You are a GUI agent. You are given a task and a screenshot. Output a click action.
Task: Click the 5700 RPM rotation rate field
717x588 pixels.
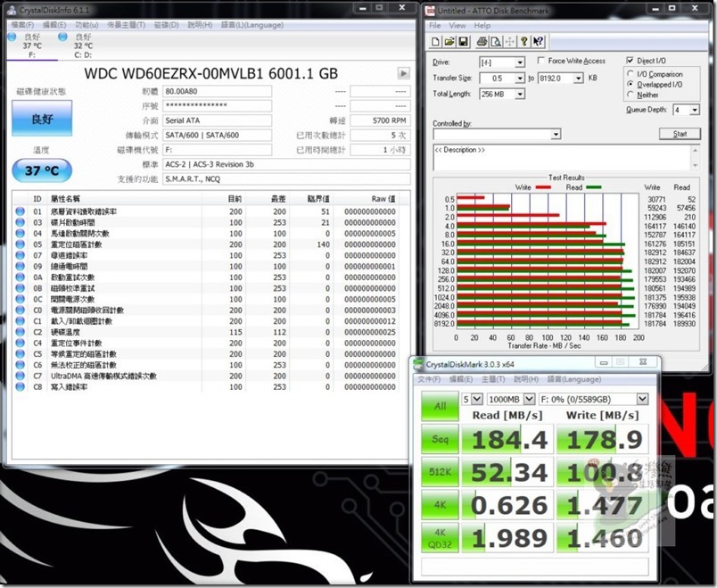(x=380, y=120)
